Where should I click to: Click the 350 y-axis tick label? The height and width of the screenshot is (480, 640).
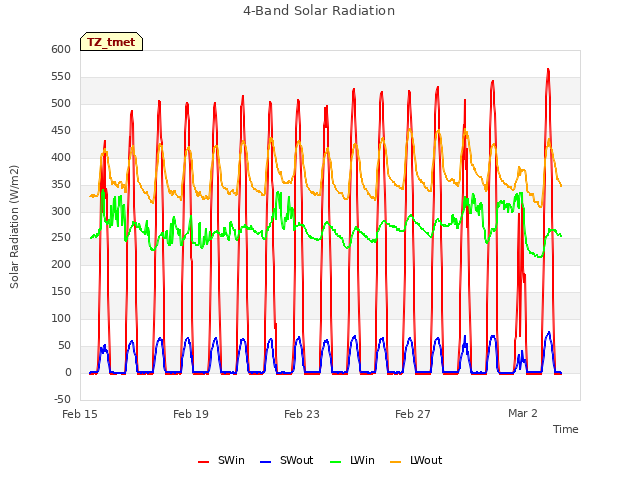61,184
